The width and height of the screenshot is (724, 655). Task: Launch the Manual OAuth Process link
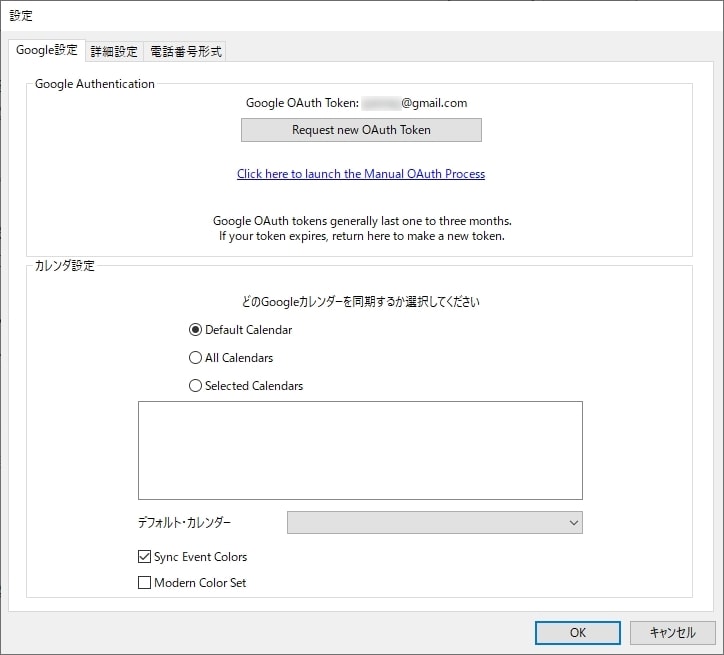(361, 174)
